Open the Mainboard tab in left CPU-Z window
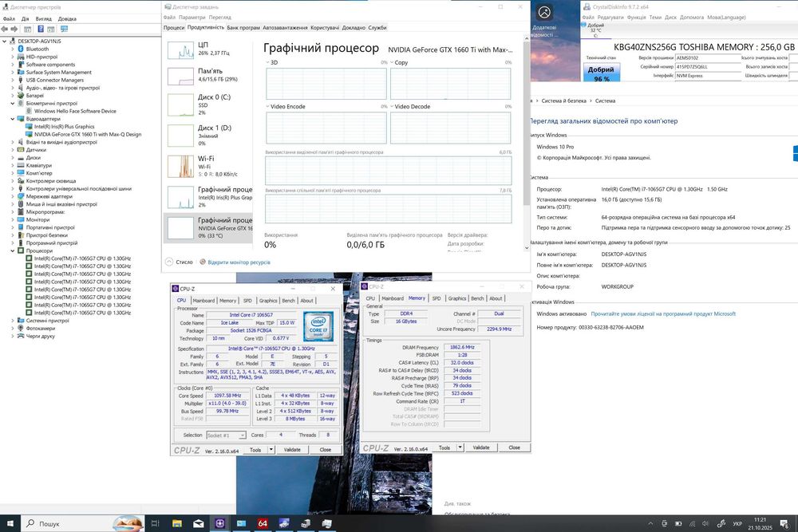This screenshot has height=532, width=798. click(x=204, y=301)
